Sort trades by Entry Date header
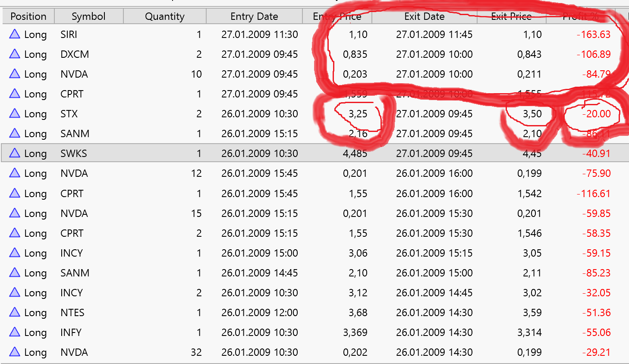 click(x=254, y=16)
